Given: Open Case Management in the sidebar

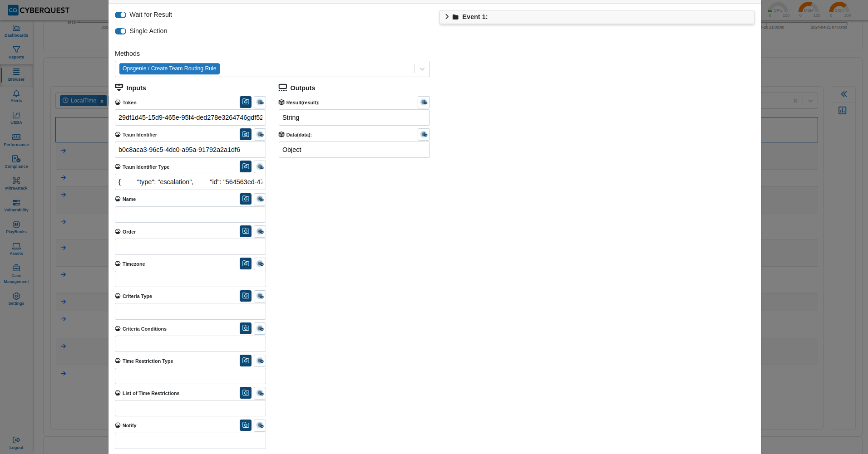Looking at the screenshot, I should (x=16, y=274).
